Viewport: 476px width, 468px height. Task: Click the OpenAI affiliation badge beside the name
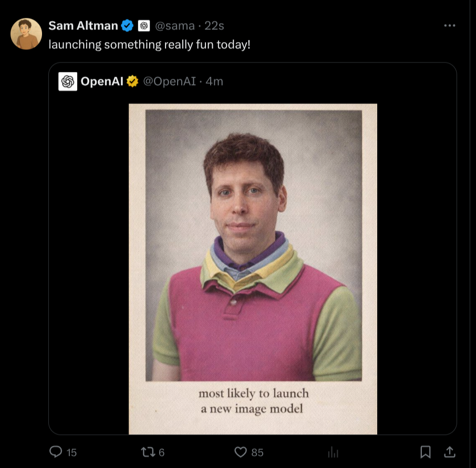(144, 25)
